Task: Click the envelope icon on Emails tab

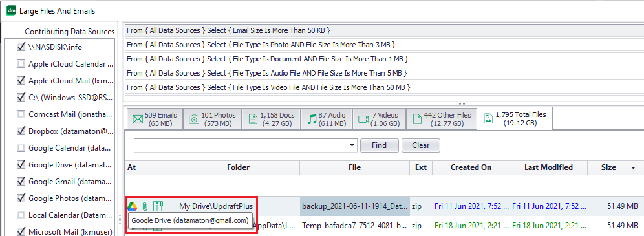Action: coord(138,120)
